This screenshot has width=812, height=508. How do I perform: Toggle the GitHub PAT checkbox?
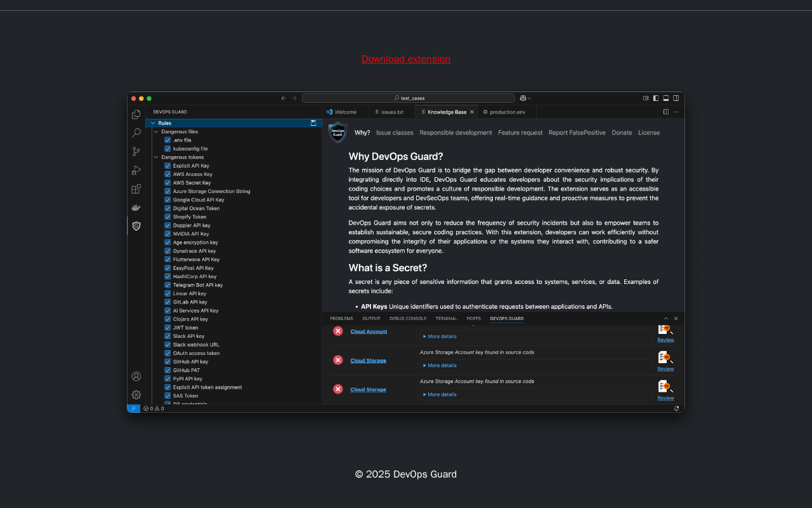tap(167, 370)
